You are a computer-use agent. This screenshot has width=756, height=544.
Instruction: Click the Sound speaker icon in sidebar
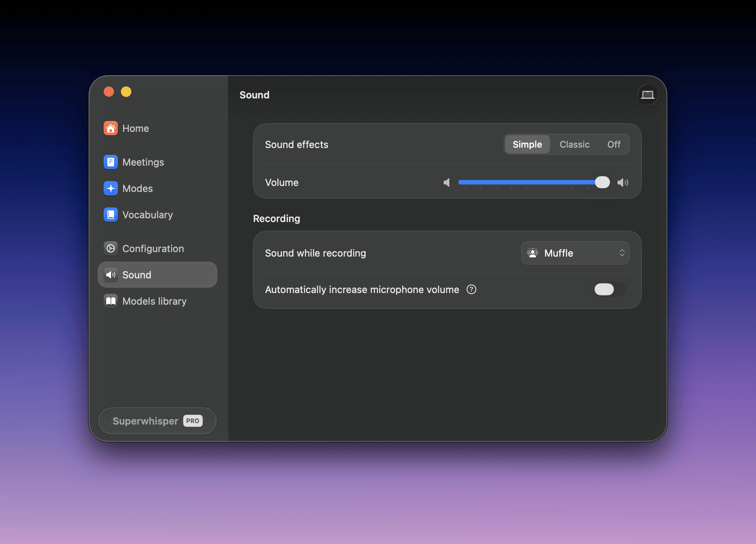pyautogui.click(x=110, y=275)
